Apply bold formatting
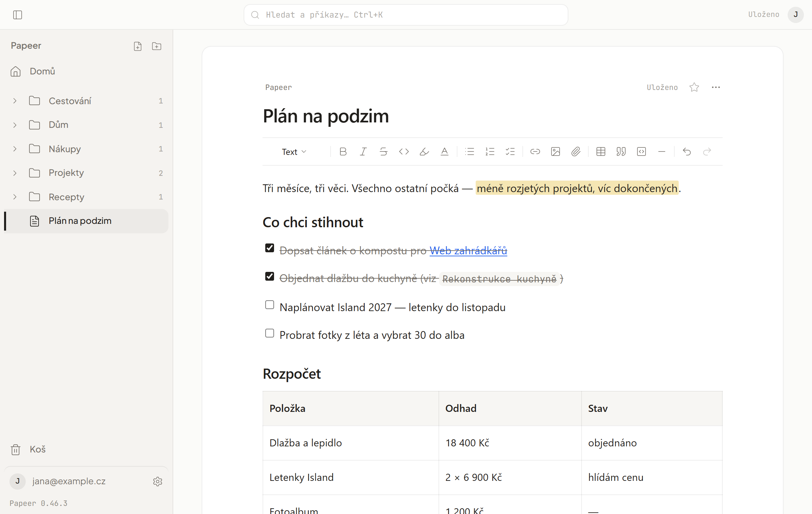Image resolution: width=812 pixels, height=514 pixels. [343, 152]
